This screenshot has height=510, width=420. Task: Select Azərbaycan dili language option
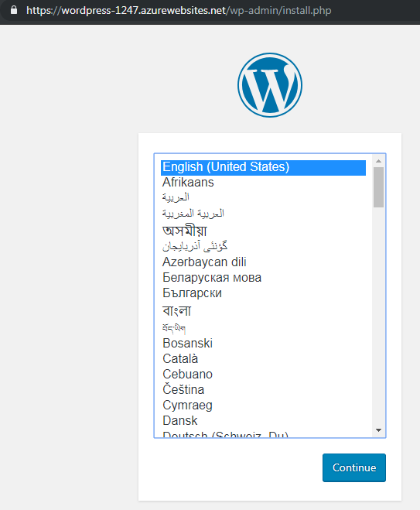pos(263,262)
